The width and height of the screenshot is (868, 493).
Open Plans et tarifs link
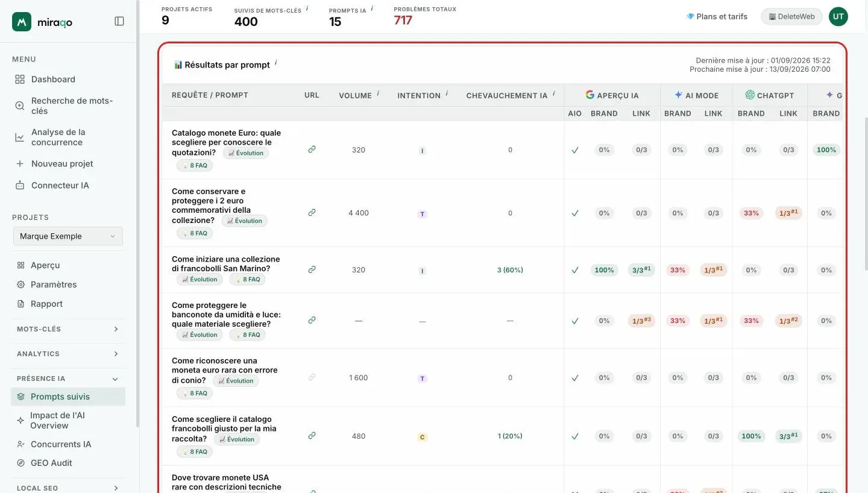click(717, 16)
